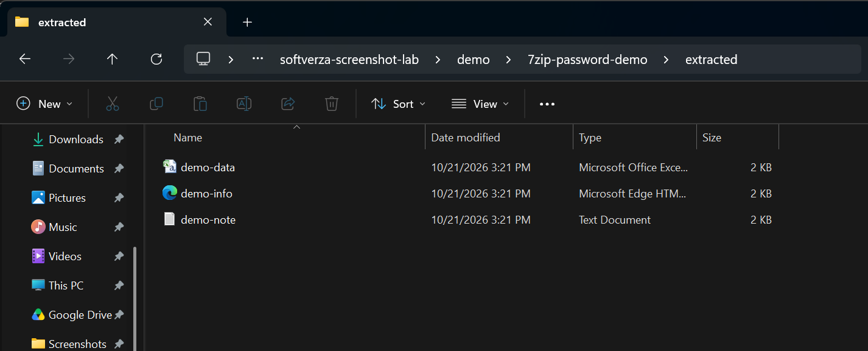Expand chevron after demo breadcrumb
868x351 pixels.
[509, 60]
